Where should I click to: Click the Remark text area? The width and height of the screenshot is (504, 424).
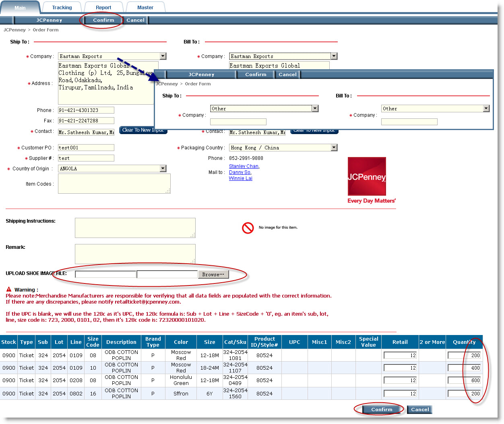click(x=135, y=254)
